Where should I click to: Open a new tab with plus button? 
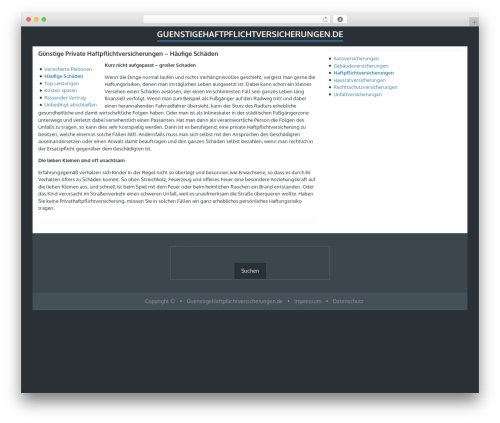click(474, 22)
